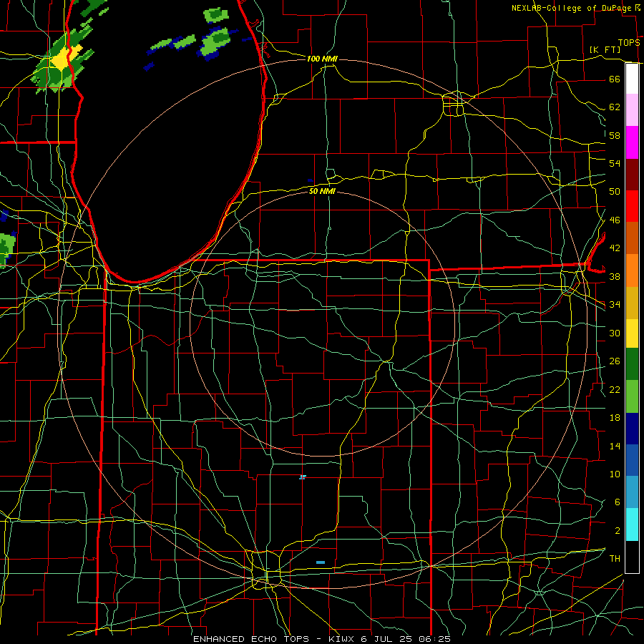
Task: Click the '66' legend value
Action: (615, 79)
